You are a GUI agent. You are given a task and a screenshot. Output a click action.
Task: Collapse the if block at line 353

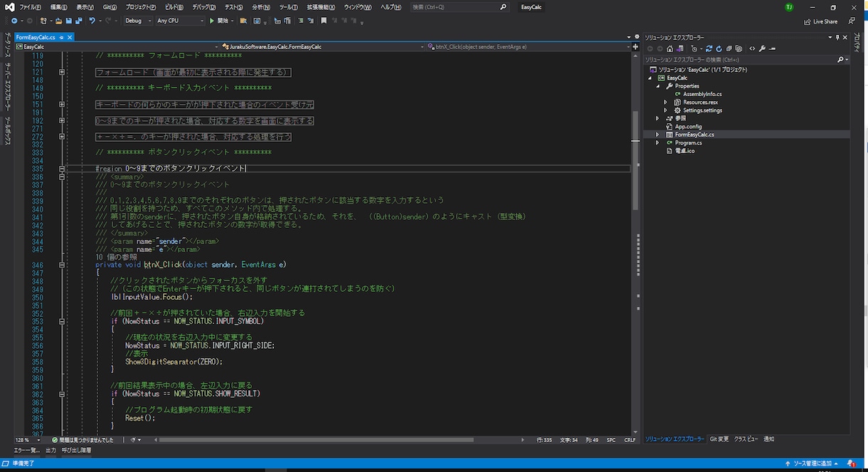63,320
